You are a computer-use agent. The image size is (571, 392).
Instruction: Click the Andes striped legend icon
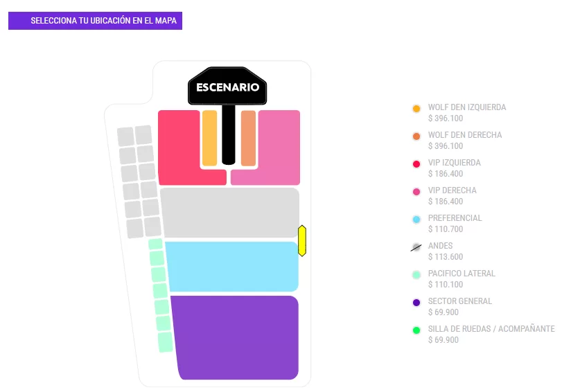[416, 247]
